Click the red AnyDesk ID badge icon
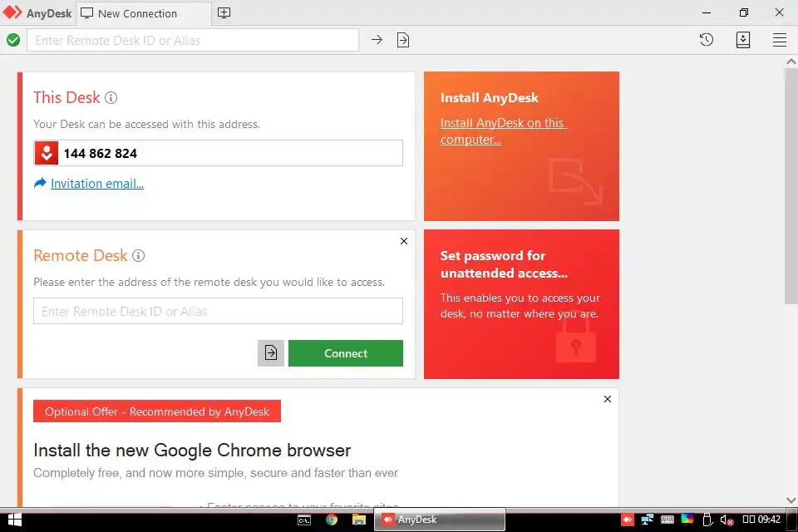This screenshot has width=798, height=532. click(x=47, y=153)
